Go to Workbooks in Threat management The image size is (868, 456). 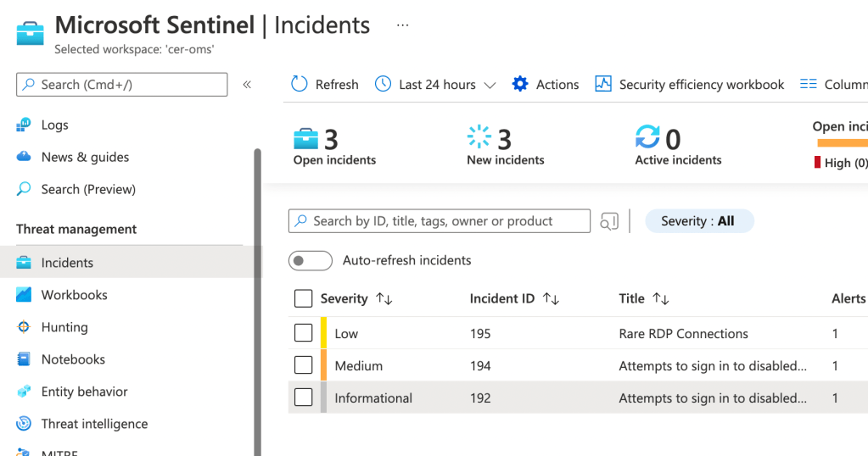(74, 295)
